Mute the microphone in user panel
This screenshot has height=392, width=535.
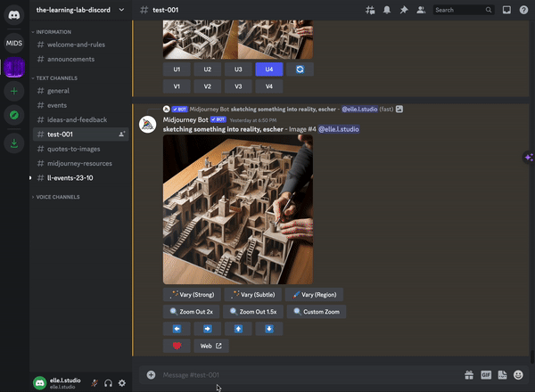coord(94,383)
